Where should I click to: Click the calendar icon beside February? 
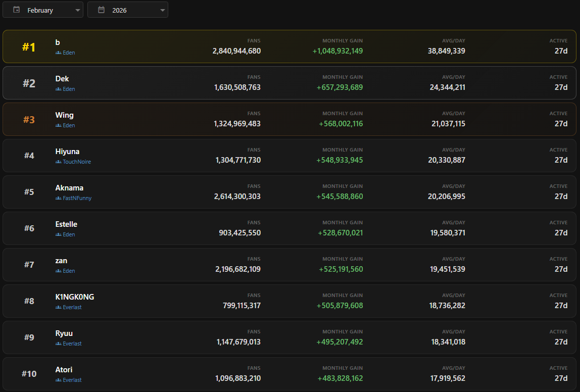click(17, 10)
